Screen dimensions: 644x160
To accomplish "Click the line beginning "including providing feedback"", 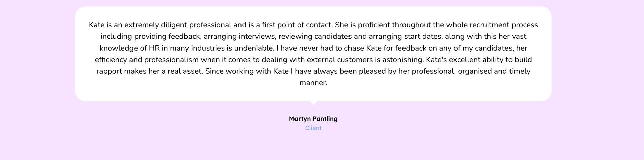I will [313, 36].
